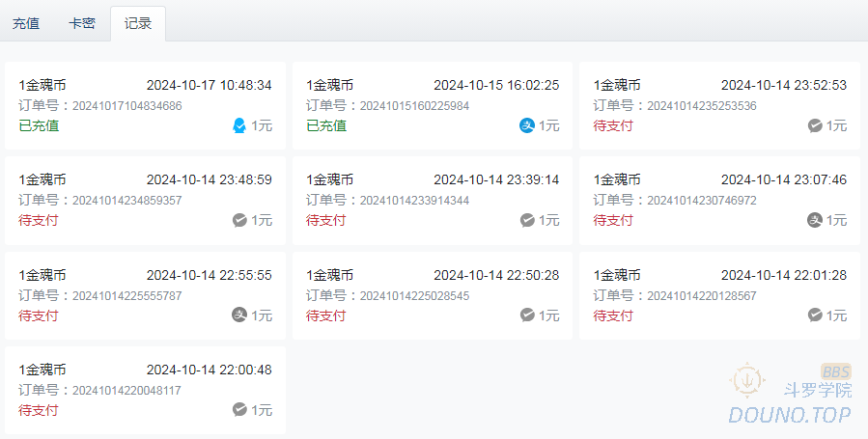Click order number 20241015160225984

tap(414, 106)
